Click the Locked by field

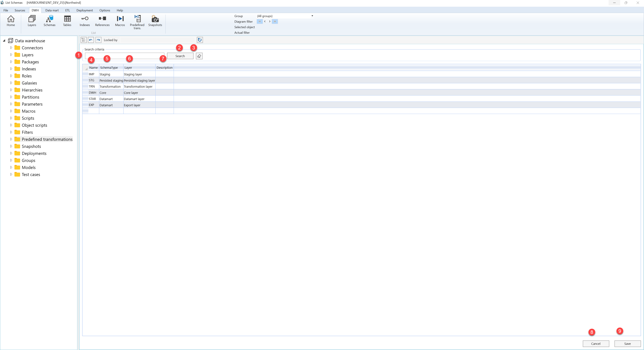(157, 40)
